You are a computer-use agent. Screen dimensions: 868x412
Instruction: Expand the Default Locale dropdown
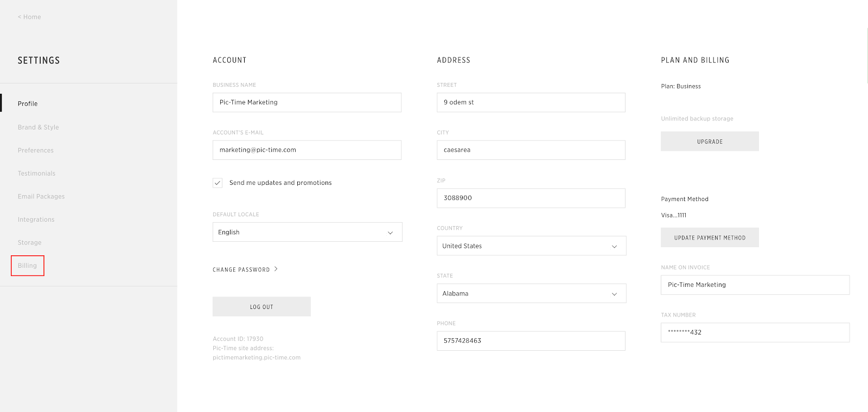click(307, 232)
